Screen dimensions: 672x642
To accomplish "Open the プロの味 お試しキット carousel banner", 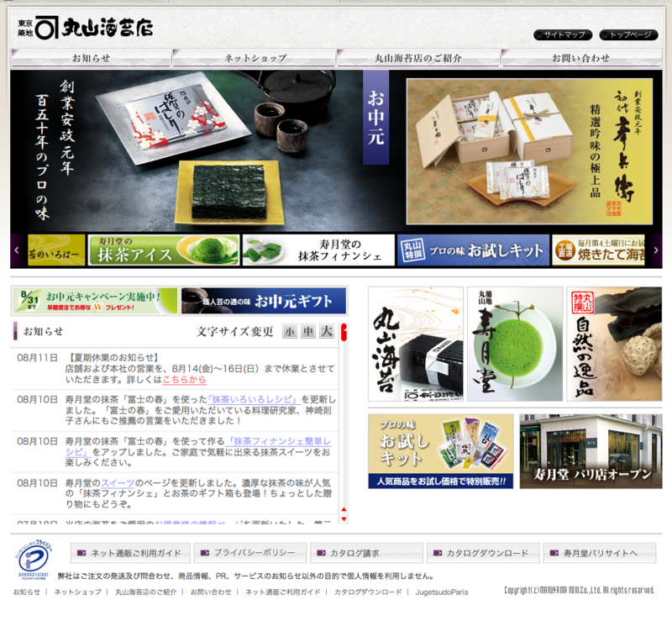I will click(x=473, y=250).
